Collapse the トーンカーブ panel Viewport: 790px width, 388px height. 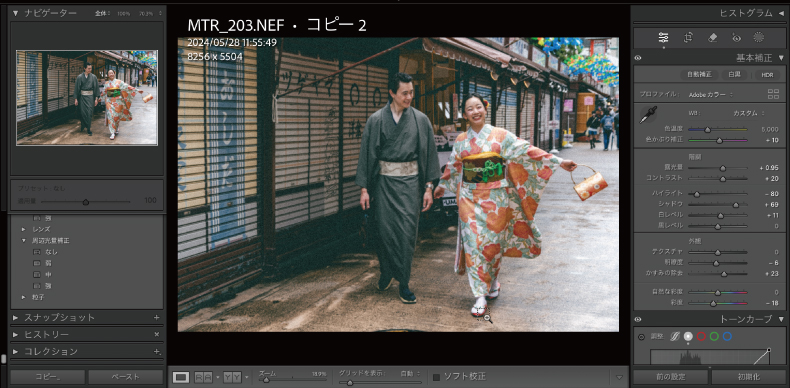[781, 319]
